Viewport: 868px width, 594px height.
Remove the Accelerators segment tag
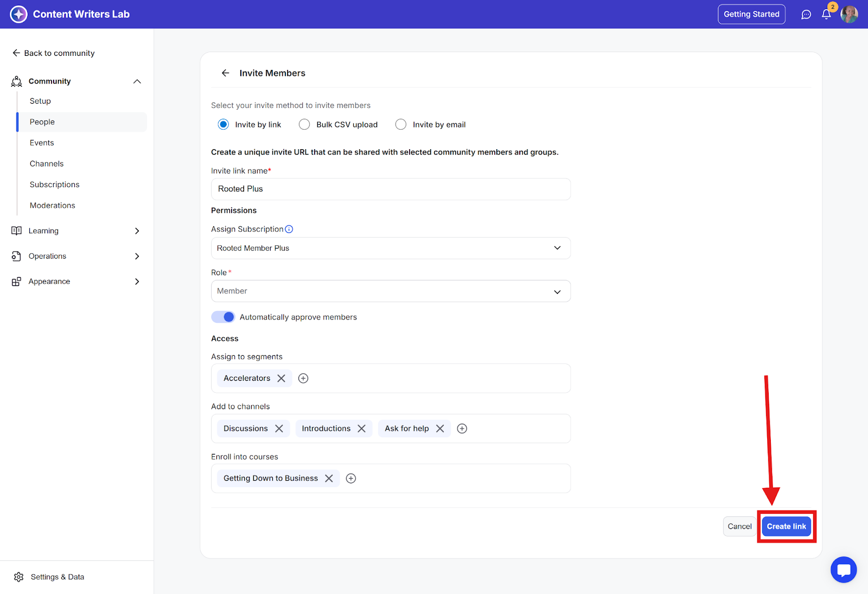click(x=281, y=378)
